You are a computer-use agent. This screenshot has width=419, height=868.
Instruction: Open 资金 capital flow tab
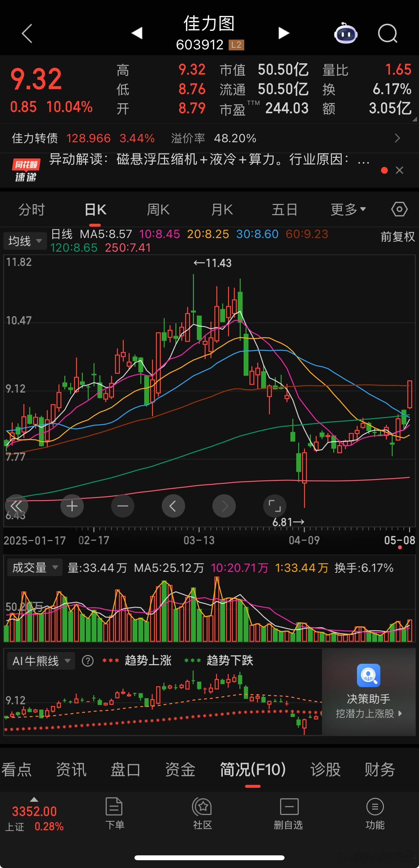180,769
